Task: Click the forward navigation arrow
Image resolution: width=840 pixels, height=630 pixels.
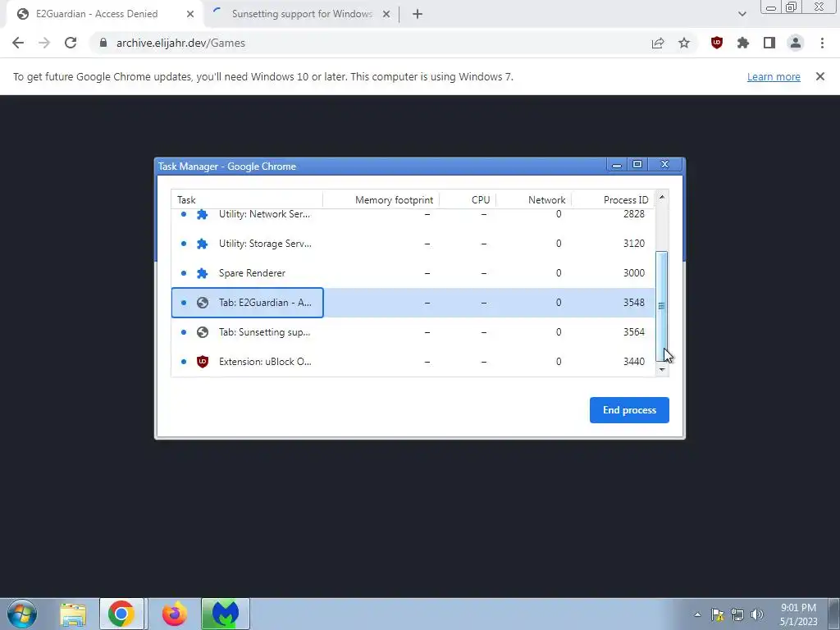Action: tap(44, 43)
